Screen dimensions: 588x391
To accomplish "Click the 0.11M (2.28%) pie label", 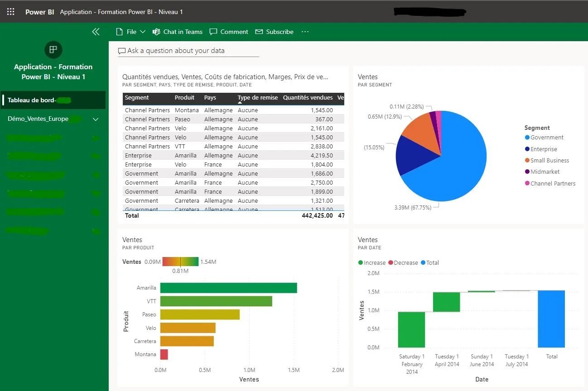I will coord(407,107).
